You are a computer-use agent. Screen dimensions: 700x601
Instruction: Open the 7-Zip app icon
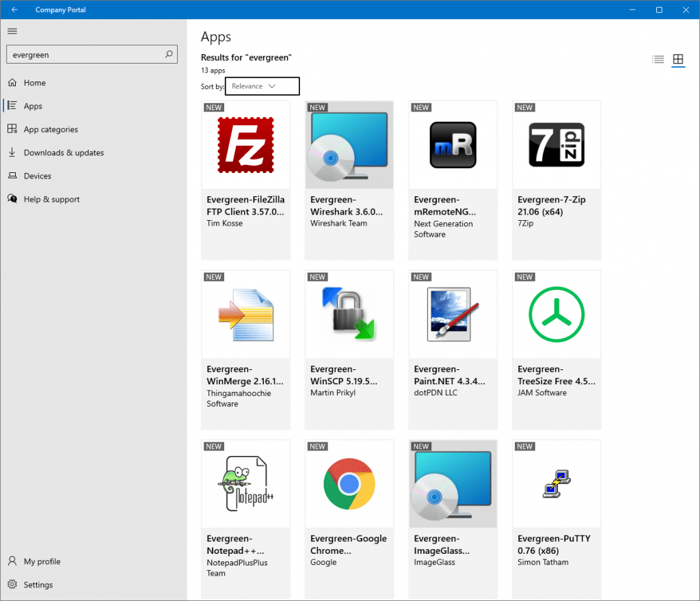point(556,145)
